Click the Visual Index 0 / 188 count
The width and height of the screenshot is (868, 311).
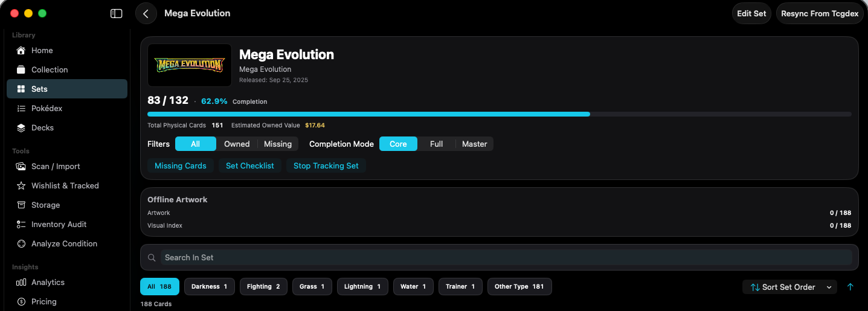(x=840, y=225)
